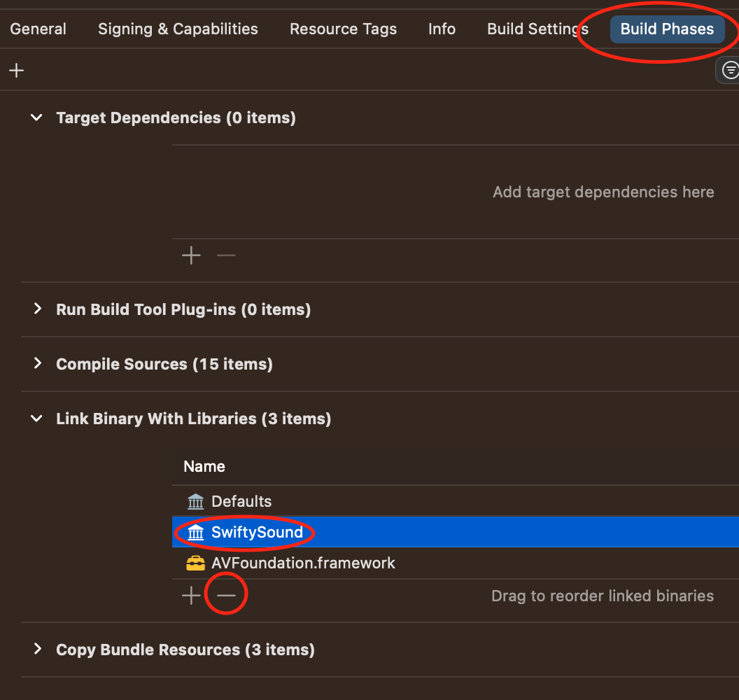Screen dimensions: 739x700
Task: Click the Build Phases tab
Action: (666, 29)
